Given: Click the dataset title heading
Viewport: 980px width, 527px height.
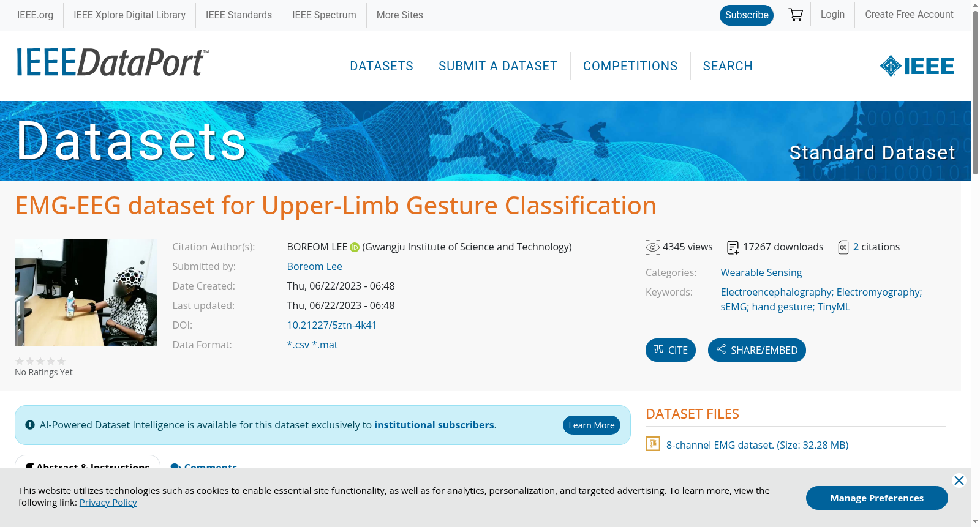Looking at the screenshot, I should [x=336, y=206].
